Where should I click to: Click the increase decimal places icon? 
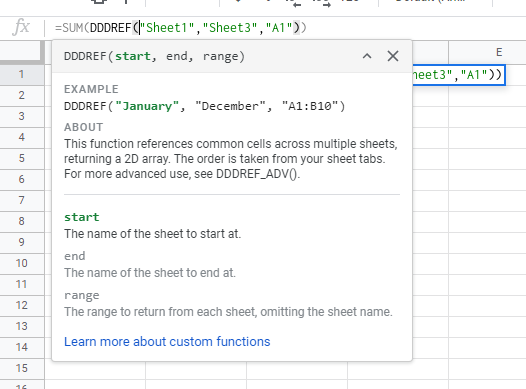(x=325, y=3)
